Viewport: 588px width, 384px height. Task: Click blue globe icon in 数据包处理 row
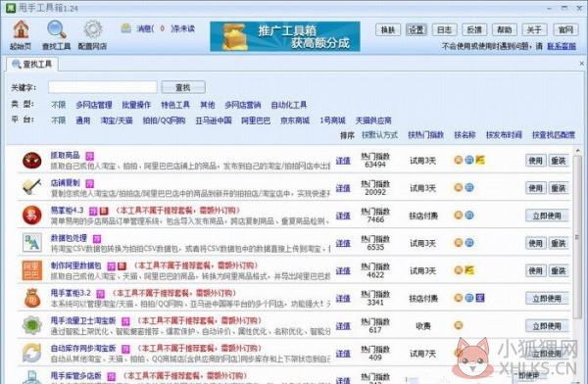point(469,243)
